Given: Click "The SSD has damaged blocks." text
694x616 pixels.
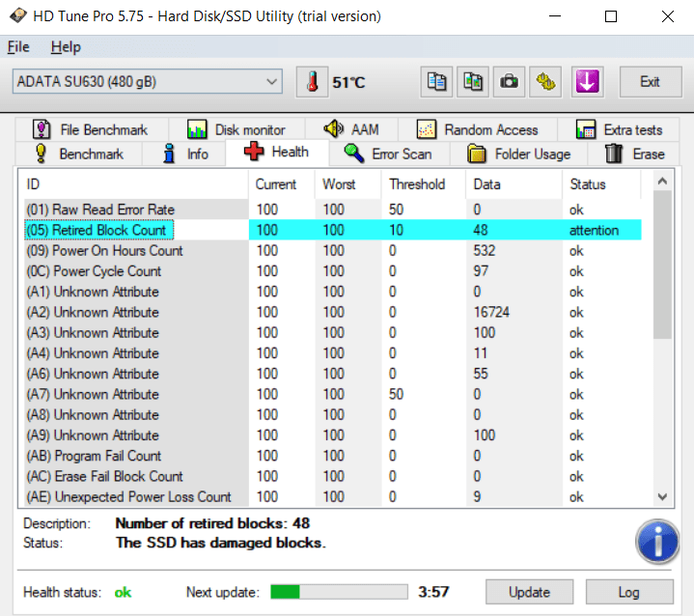Looking at the screenshot, I should coord(220,543).
